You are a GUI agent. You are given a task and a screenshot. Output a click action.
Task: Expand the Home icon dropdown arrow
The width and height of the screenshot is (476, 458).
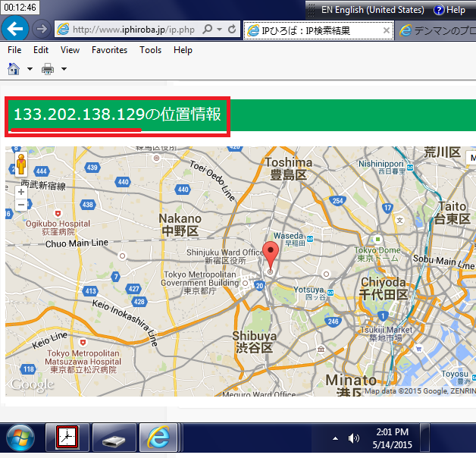point(30,69)
